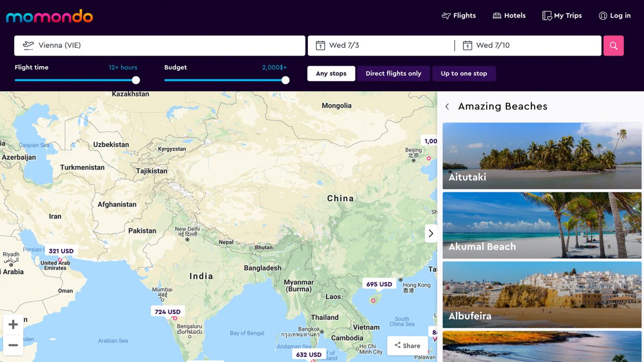Click the Mongolia label on the map
Viewport: 644px width, 362px height.
click(337, 106)
